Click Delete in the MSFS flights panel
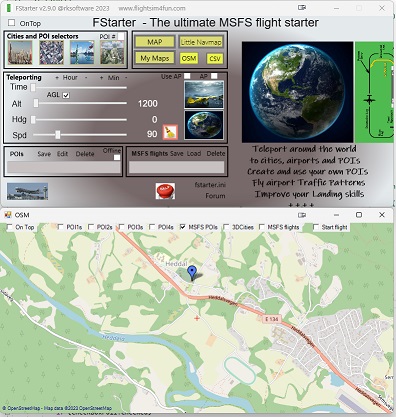The image size is (396, 417). click(216, 153)
